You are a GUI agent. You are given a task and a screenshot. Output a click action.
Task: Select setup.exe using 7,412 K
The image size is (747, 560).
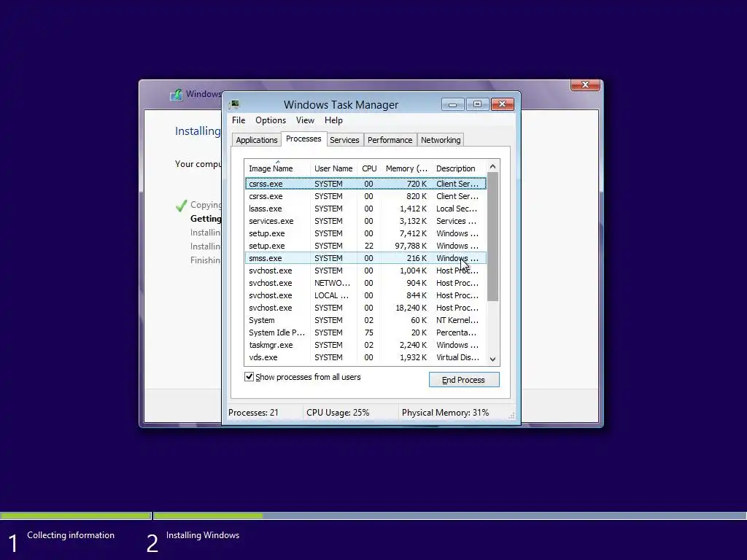(365, 233)
